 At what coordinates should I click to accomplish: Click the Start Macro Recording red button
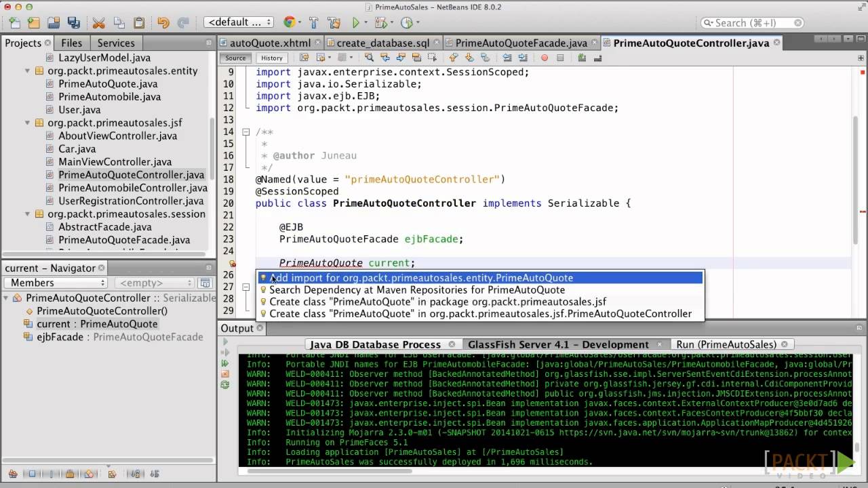click(x=544, y=58)
